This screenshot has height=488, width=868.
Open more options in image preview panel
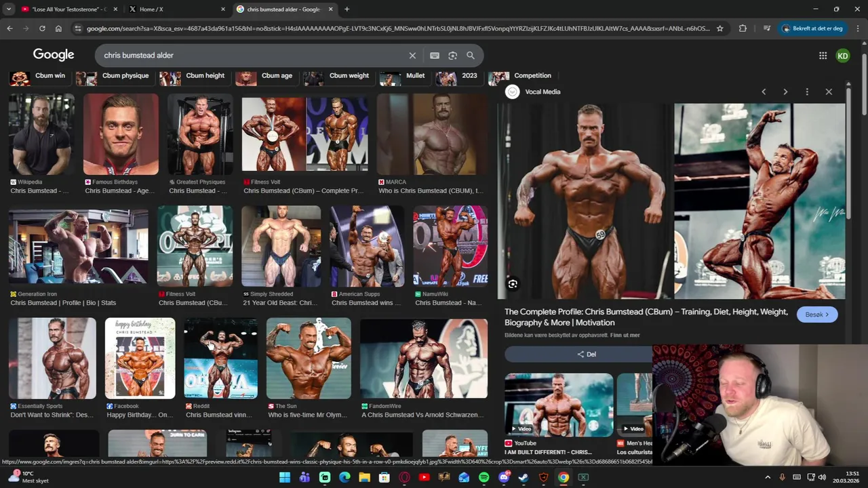pyautogui.click(x=807, y=91)
